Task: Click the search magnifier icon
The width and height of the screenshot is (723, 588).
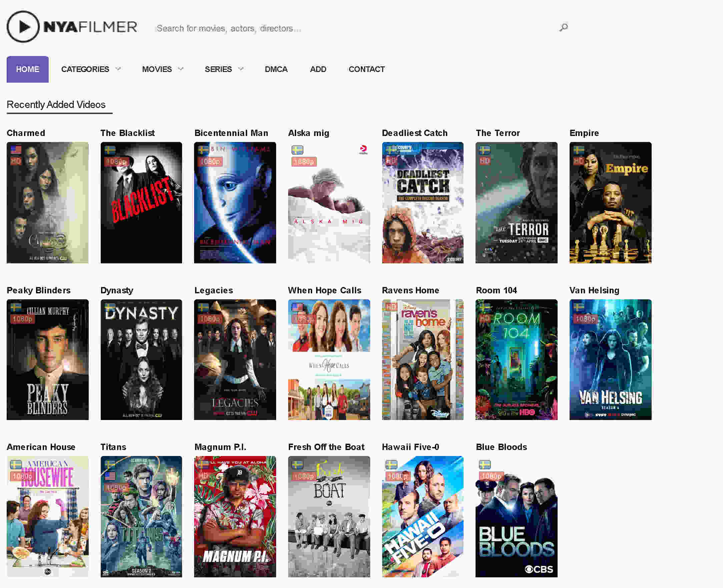Action: [x=563, y=27]
